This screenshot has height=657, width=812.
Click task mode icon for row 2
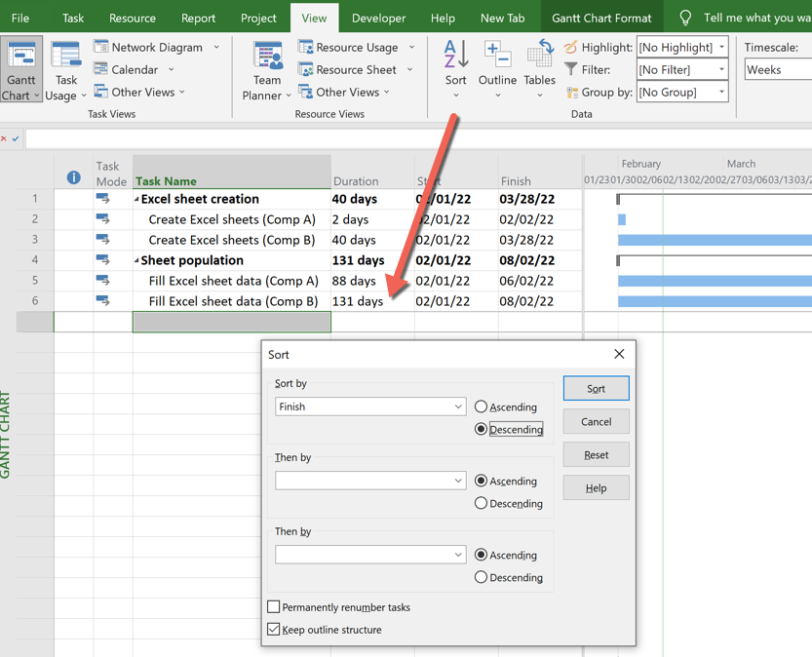click(x=102, y=219)
